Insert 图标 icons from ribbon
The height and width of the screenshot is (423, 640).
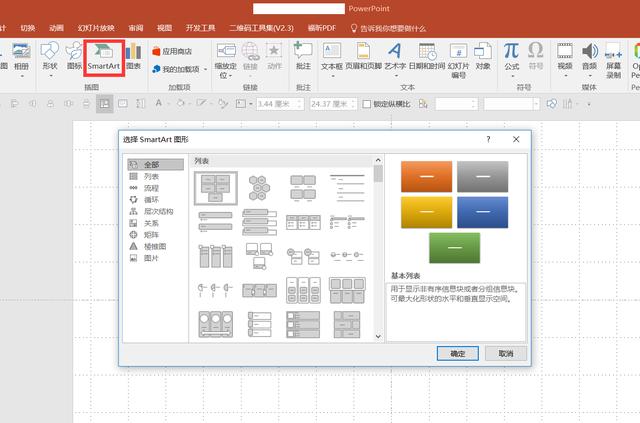point(74,56)
